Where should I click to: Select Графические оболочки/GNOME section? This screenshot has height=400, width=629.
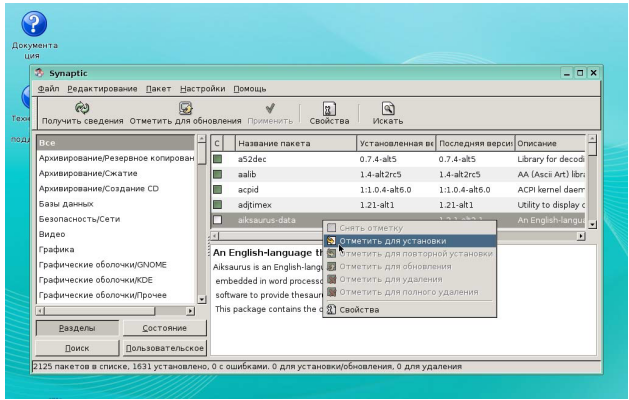tap(116, 265)
